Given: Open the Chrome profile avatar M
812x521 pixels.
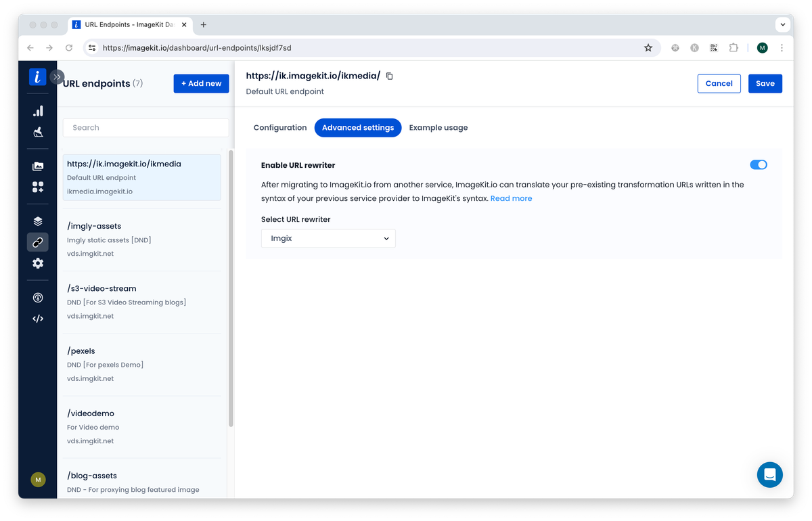Looking at the screenshot, I should click(763, 48).
